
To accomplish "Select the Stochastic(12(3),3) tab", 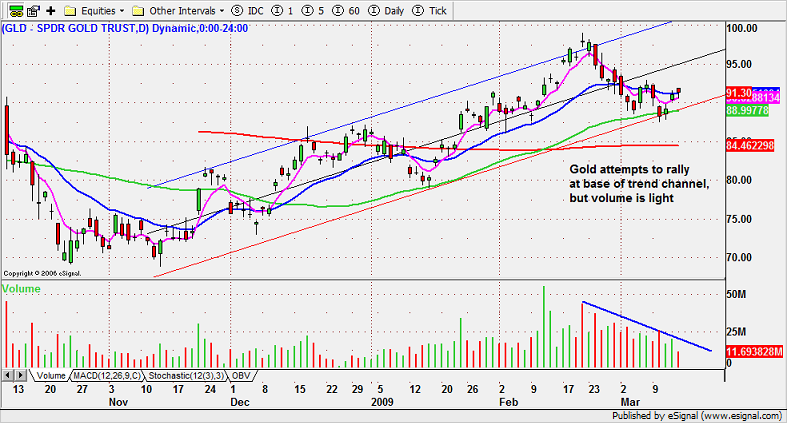I will click(186, 375).
